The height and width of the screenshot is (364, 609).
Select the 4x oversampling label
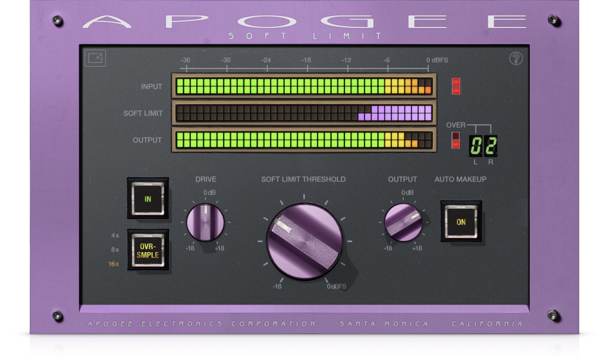[115, 236]
